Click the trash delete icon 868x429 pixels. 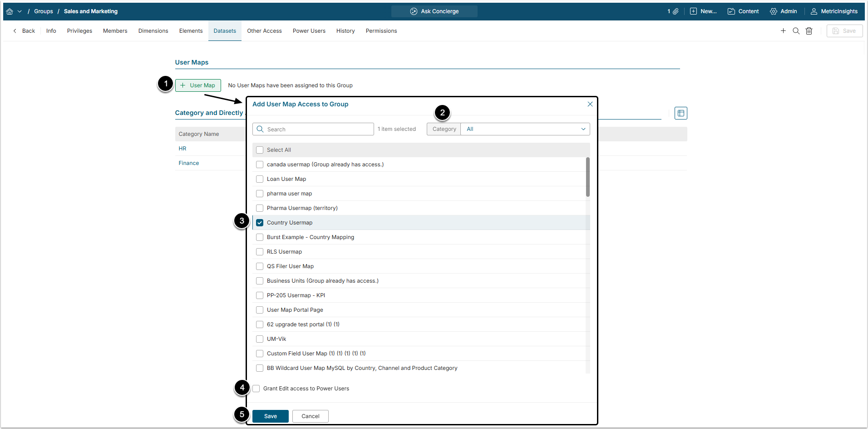pyautogui.click(x=809, y=31)
